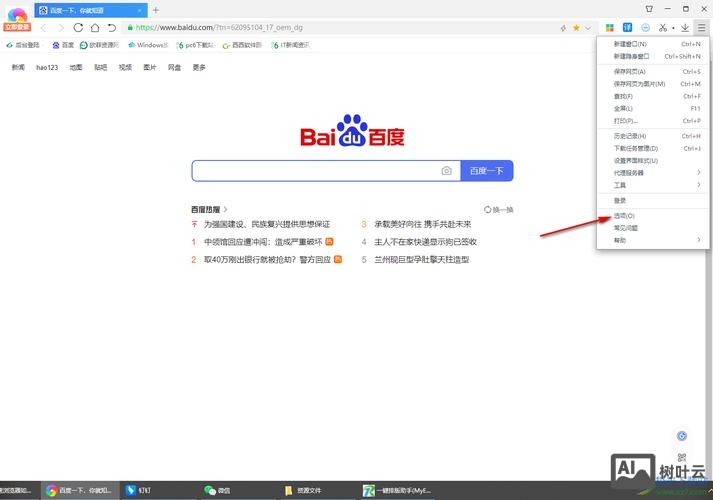Open the 贴吧 link in Baidu nav
Image resolution: width=713 pixels, height=500 pixels.
(x=100, y=67)
